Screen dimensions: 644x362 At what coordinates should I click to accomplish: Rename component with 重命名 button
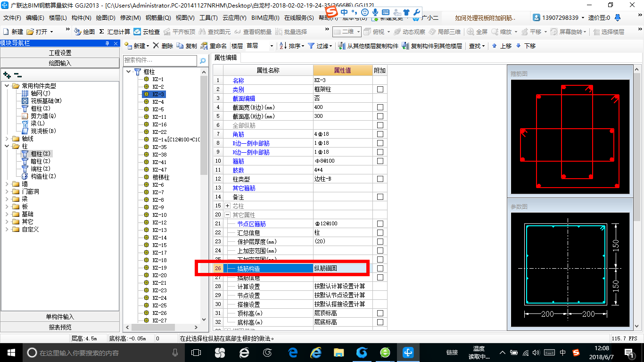coord(214,46)
